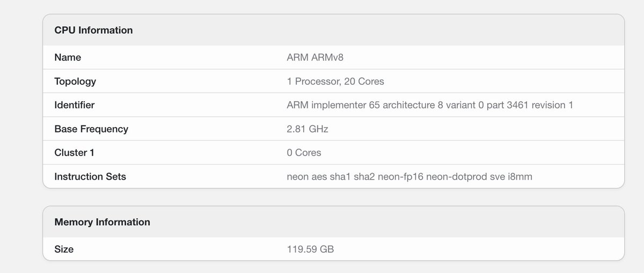Select the 1 Processor, 20 Cores text
This screenshot has height=273, width=644.
tap(335, 82)
